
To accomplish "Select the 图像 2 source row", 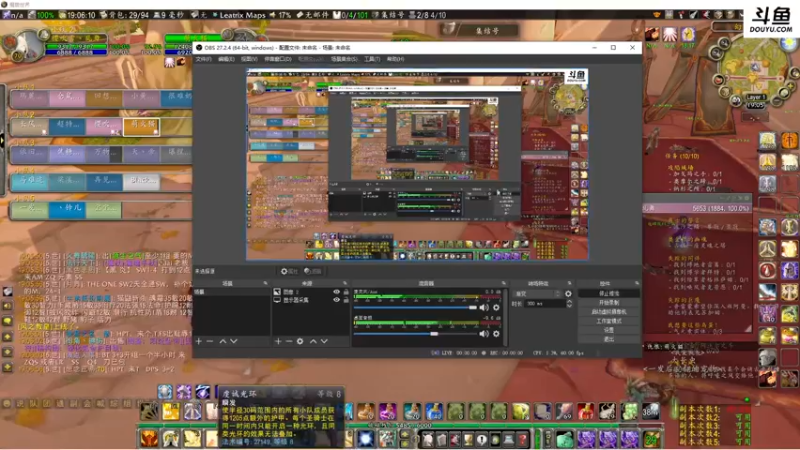I will (x=311, y=292).
